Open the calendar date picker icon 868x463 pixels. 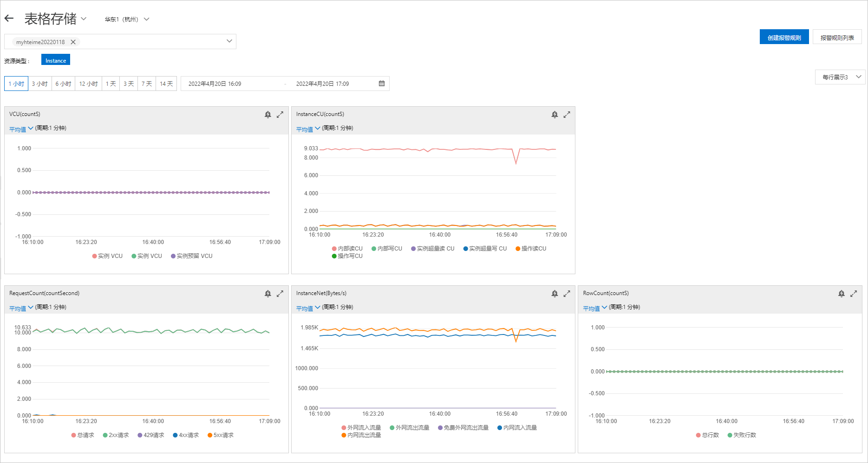(x=382, y=84)
